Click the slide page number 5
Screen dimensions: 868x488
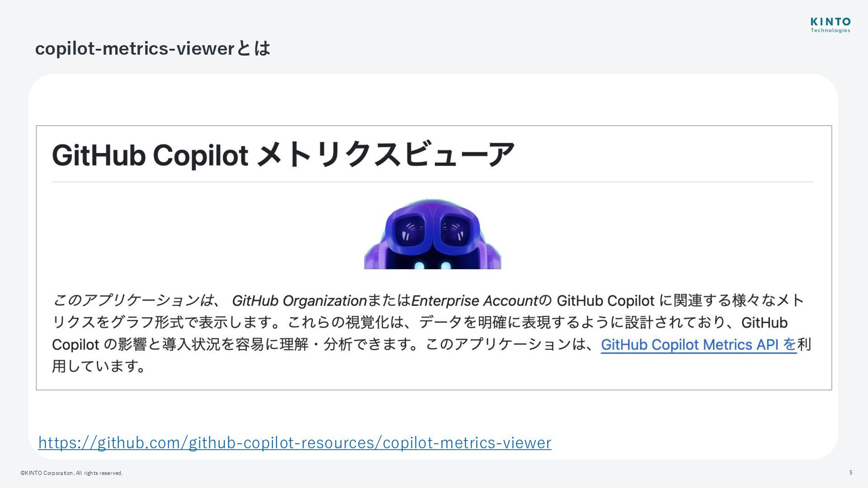click(x=851, y=473)
